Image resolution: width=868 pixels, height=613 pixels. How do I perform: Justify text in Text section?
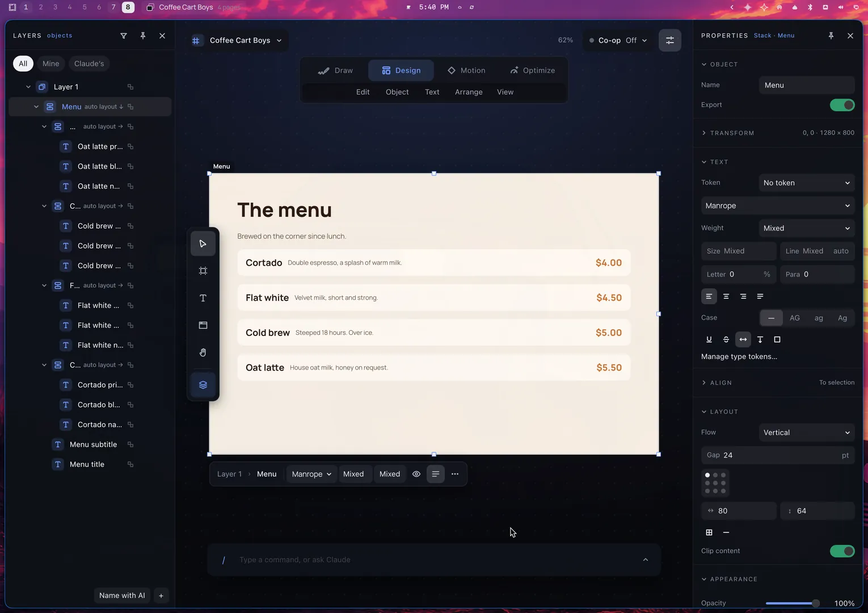760,296
